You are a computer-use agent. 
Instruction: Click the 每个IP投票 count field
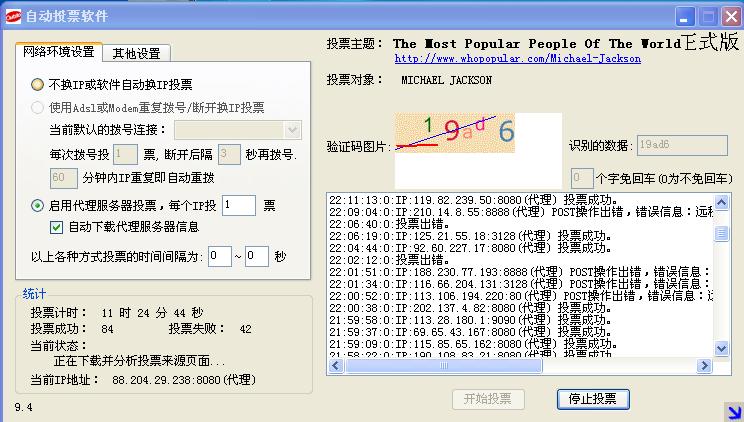239,205
